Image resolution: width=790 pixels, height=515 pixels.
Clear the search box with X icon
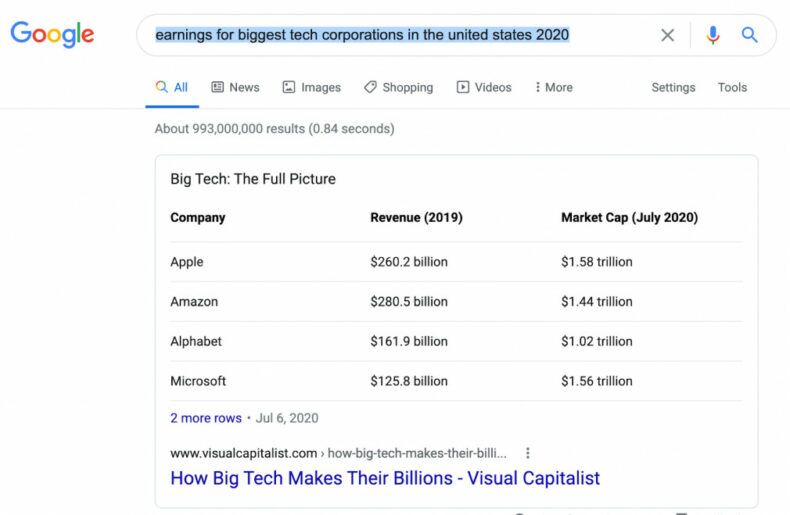click(668, 35)
